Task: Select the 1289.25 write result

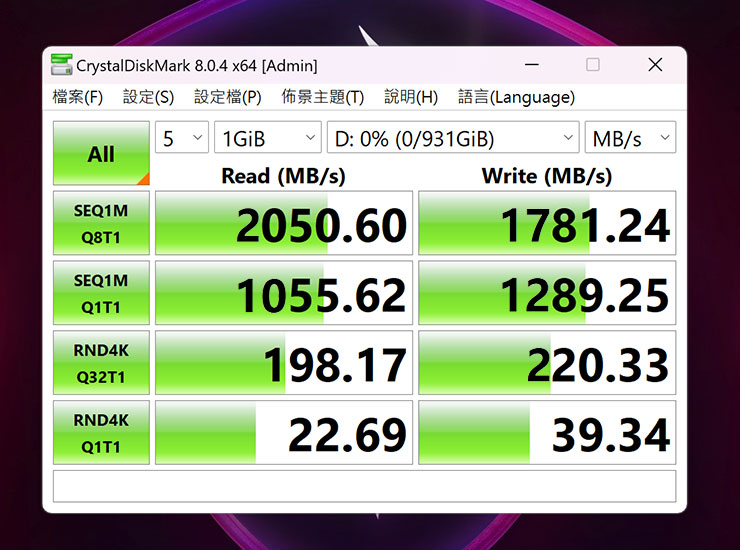Action: [547, 293]
